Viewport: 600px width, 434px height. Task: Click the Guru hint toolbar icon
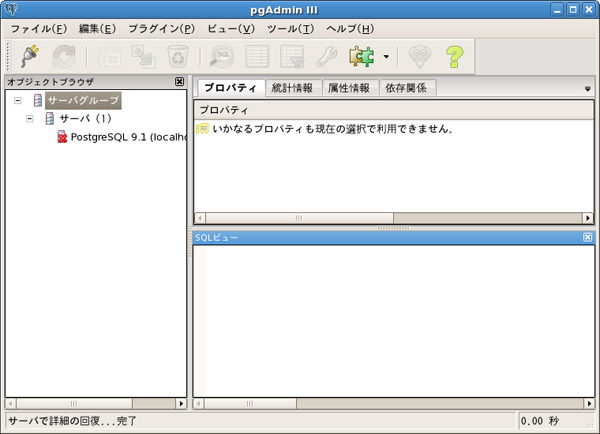(x=420, y=57)
